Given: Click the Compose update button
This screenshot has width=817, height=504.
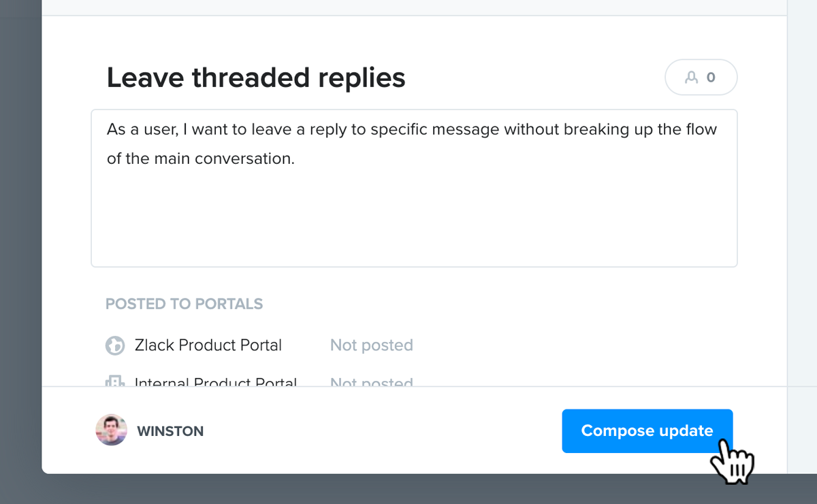Looking at the screenshot, I should click(647, 431).
